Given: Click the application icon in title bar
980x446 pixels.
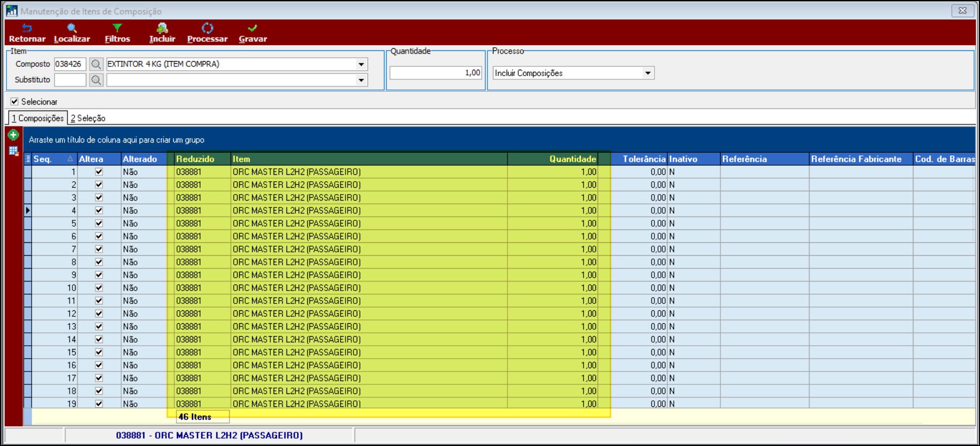Looking at the screenshot, I should (12, 11).
